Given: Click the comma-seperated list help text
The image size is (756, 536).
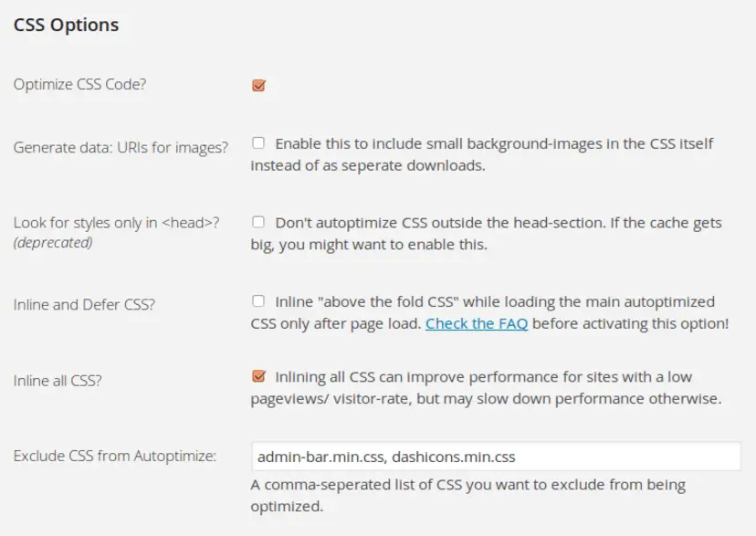Looking at the screenshot, I should (x=467, y=495).
